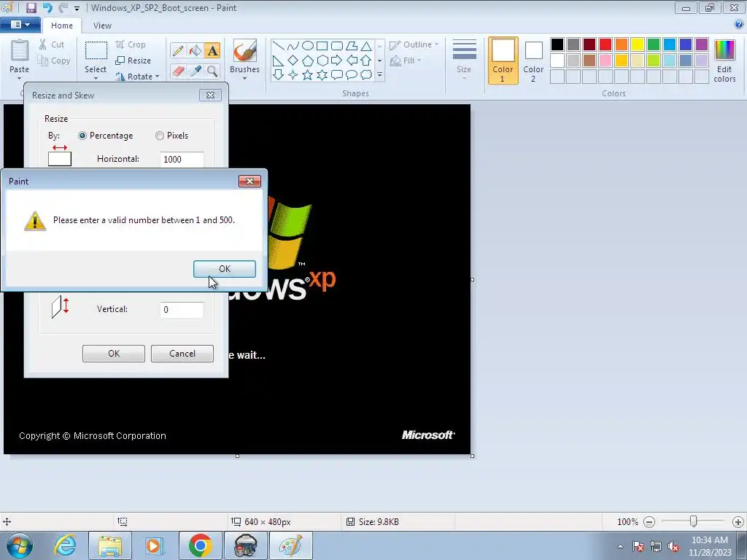Expand the shape Fill dropdown
This screenshot has height=560, width=747.
419,61
